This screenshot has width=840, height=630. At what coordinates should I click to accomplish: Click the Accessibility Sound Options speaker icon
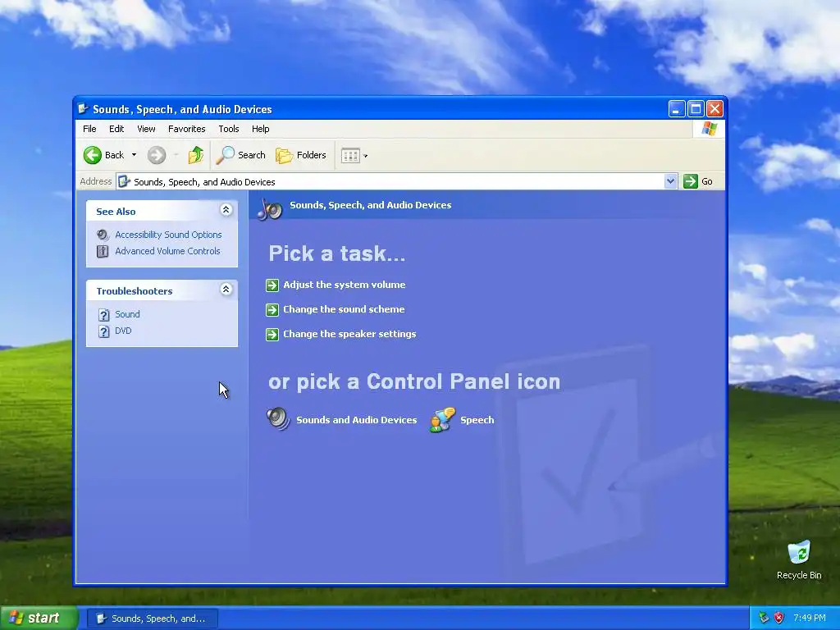[103, 235]
